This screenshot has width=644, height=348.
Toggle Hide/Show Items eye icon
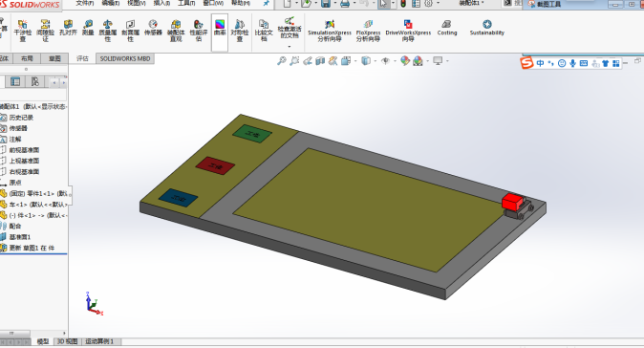coord(385,61)
